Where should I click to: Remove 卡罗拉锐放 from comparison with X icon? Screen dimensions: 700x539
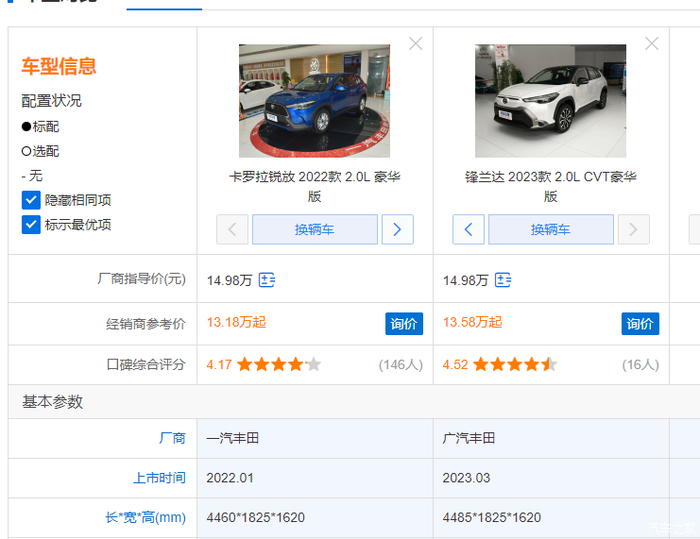[416, 44]
